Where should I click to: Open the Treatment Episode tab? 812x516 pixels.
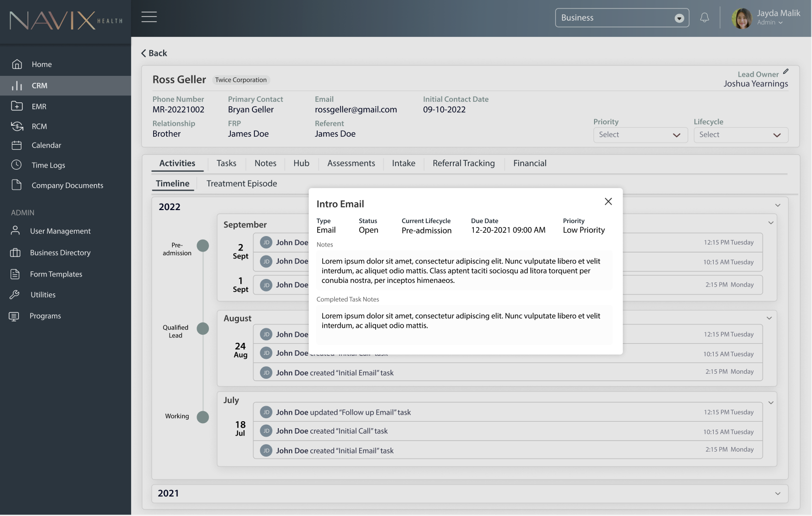pyautogui.click(x=242, y=183)
